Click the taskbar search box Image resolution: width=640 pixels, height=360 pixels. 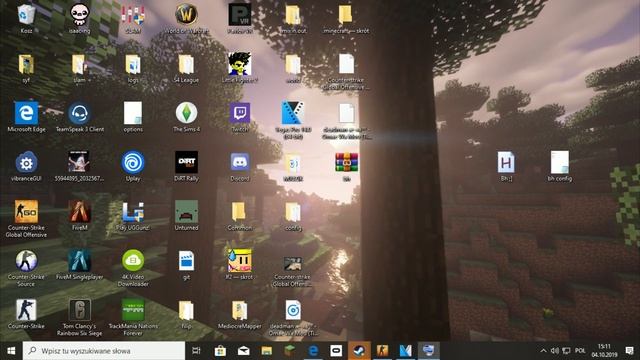click(104, 351)
